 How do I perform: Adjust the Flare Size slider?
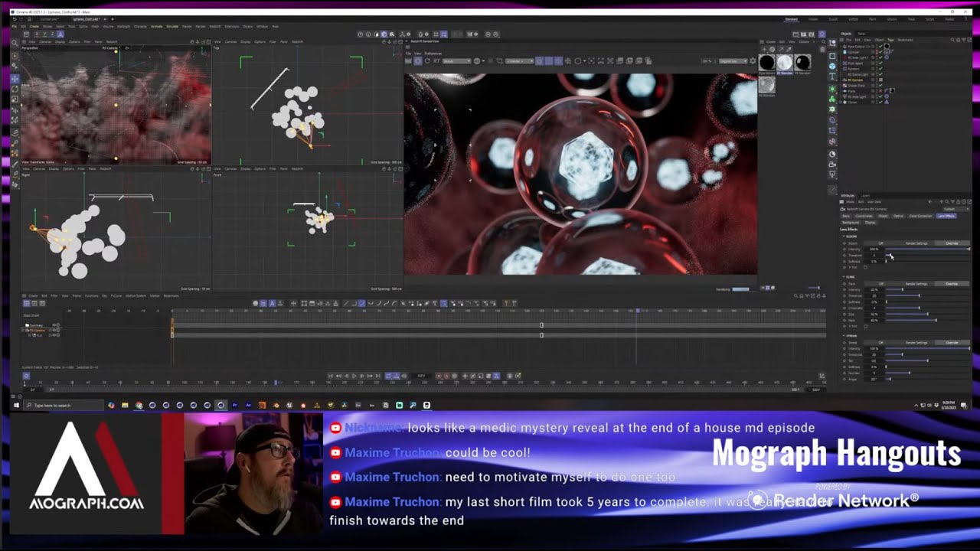click(927, 315)
